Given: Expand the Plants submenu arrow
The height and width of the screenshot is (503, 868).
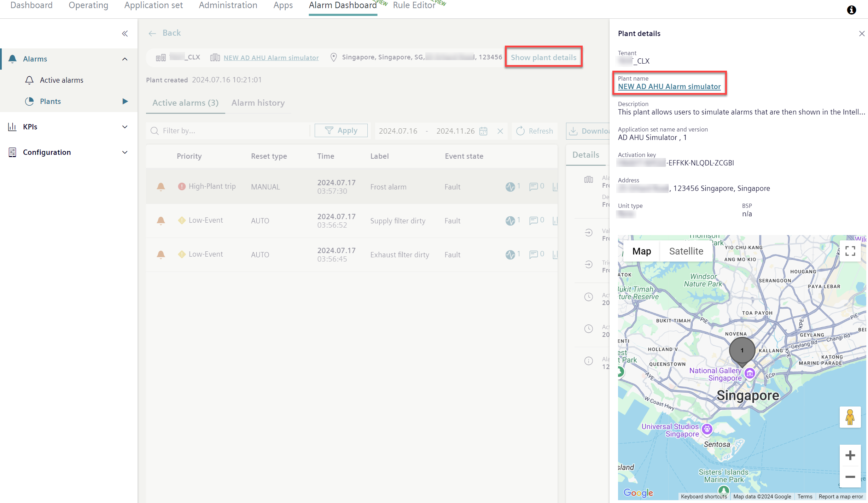Looking at the screenshot, I should click(x=125, y=101).
